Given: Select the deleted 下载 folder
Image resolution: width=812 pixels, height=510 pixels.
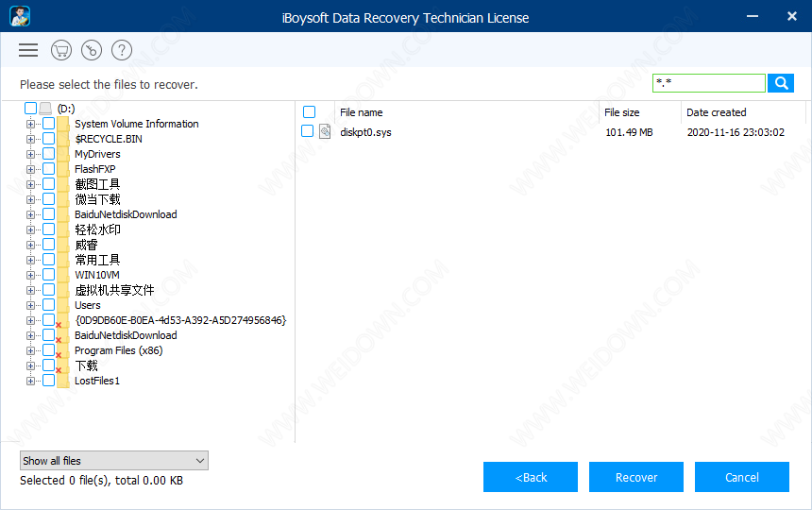Looking at the screenshot, I should (x=86, y=365).
